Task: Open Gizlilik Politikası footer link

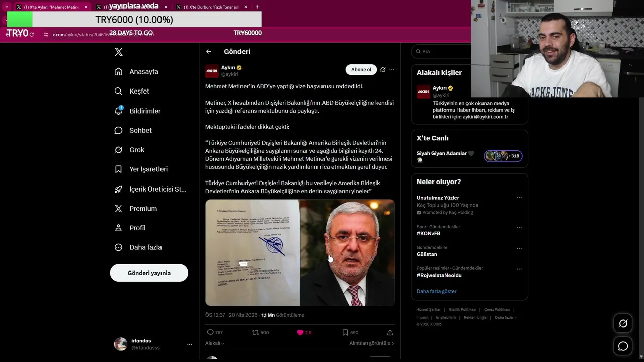Action: pyautogui.click(x=462, y=310)
